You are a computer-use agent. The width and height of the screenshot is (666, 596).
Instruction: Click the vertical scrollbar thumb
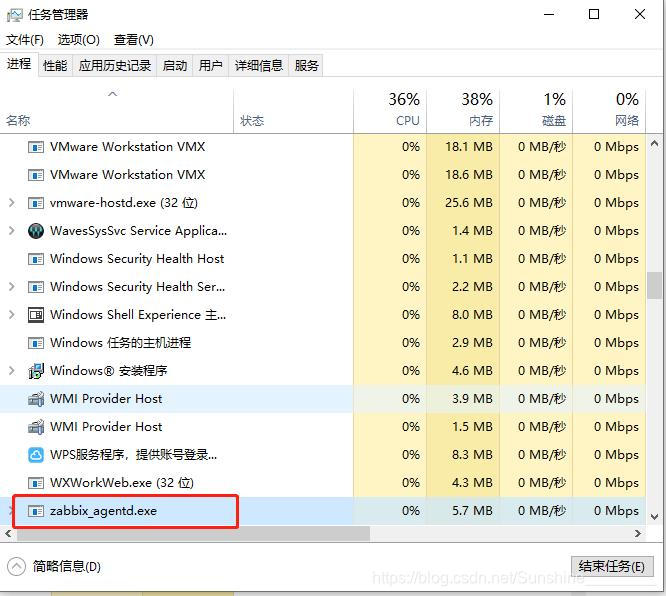tap(655, 285)
